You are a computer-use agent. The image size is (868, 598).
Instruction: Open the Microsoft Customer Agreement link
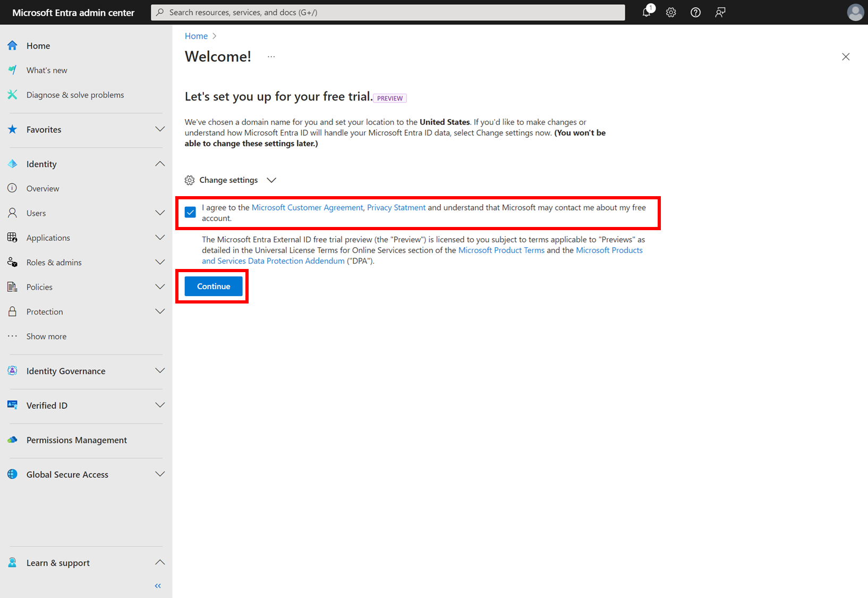[x=307, y=207]
